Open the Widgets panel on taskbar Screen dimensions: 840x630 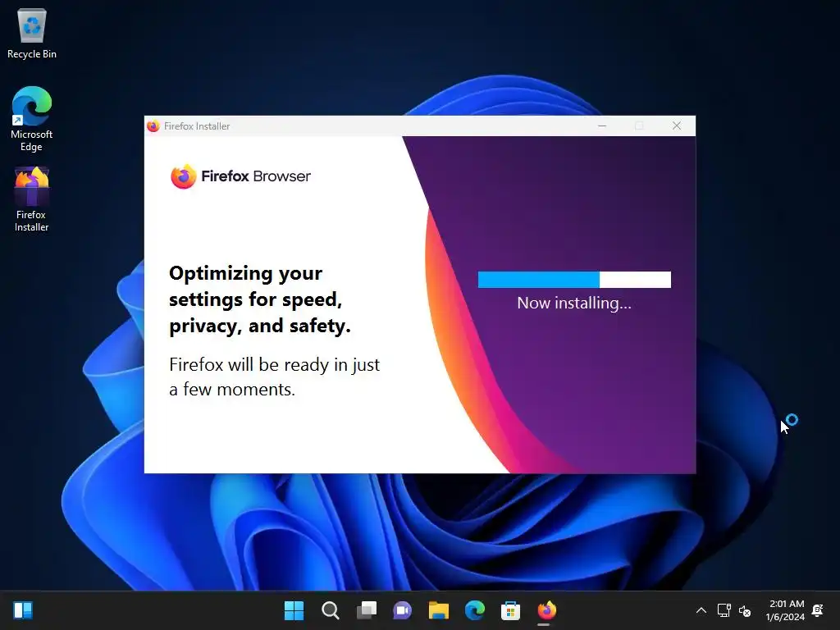pos(23,610)
